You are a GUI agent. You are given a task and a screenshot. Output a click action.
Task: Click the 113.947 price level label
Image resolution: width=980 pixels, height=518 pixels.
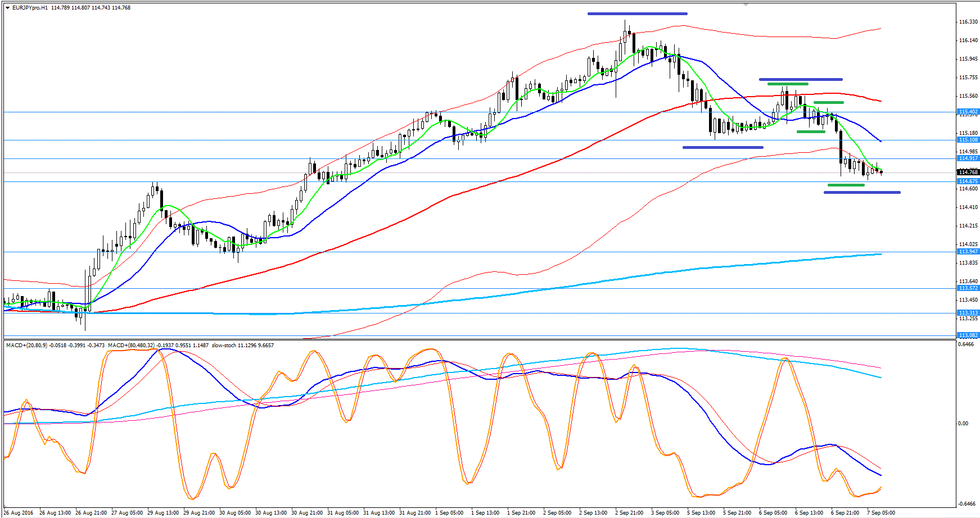968,252
